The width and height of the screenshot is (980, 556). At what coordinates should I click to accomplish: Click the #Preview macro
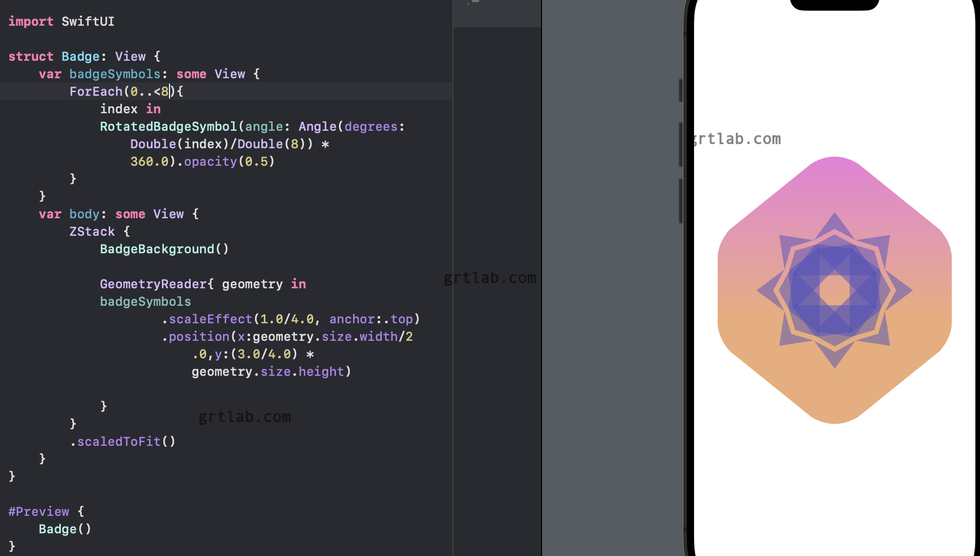38,511
